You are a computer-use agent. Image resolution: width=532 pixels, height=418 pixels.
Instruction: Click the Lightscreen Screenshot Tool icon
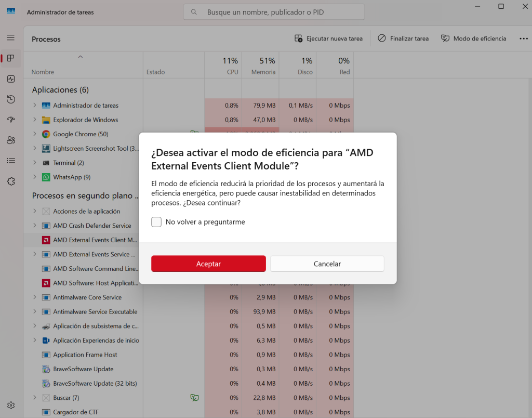pyautogui.click(x=46, y=148)
